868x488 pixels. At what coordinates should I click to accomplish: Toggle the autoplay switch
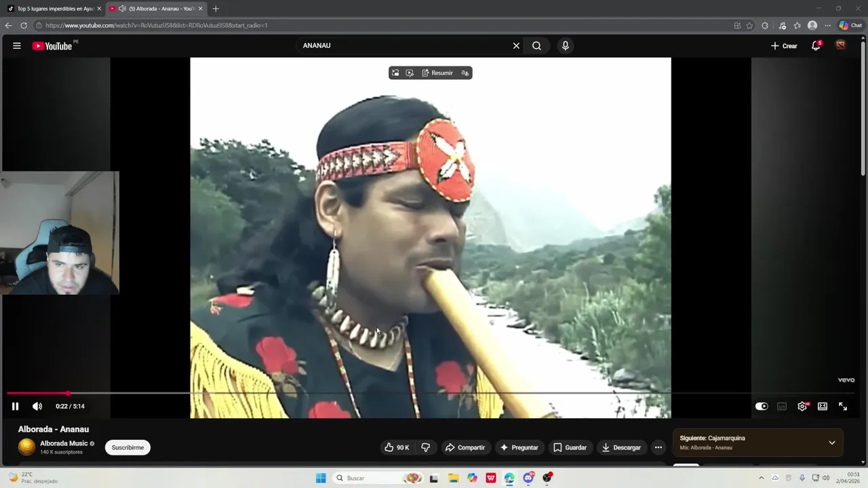pyautogui.click(x=762, y=407)
